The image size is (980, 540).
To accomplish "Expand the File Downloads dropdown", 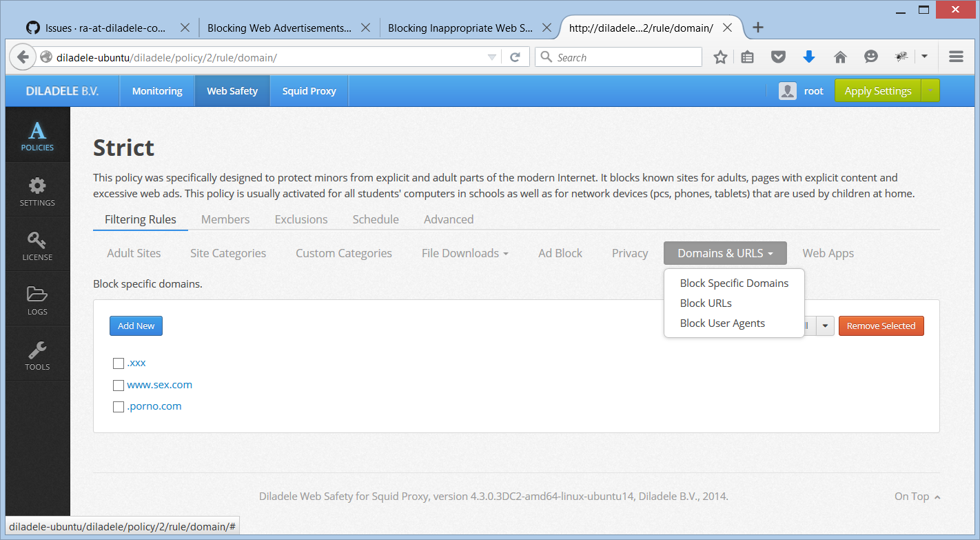I will (x=465, y=253).
